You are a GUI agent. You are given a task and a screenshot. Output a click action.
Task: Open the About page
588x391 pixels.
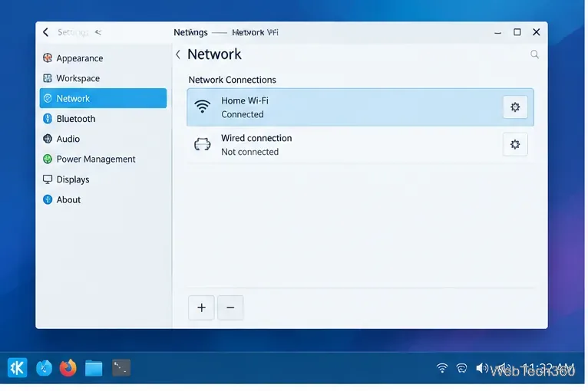point(103,199)
